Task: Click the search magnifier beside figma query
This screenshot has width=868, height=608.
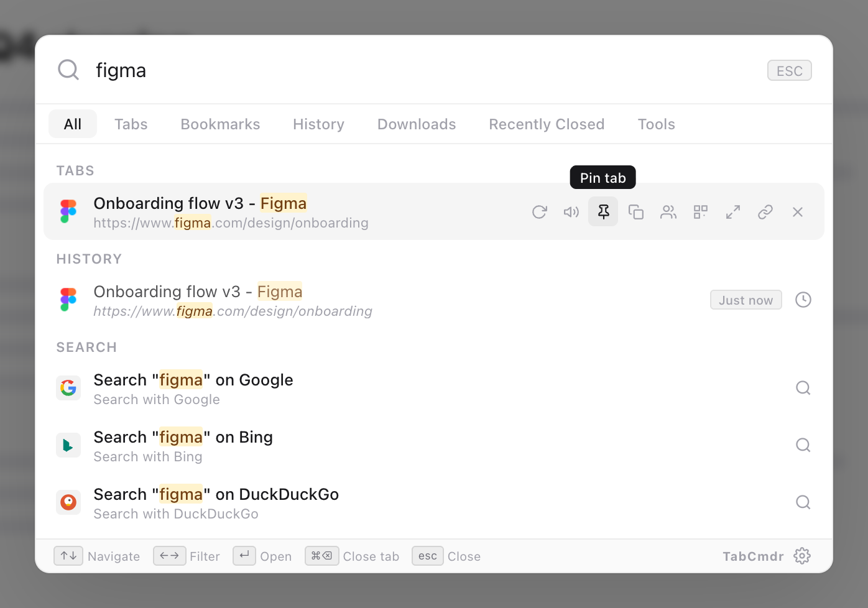Action: tap(68, 70)
